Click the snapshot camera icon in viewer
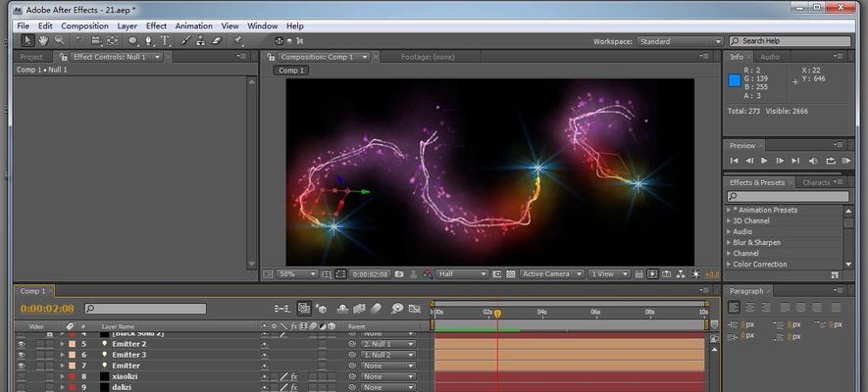This screenshot has height=392, width=868. (399, 273)
